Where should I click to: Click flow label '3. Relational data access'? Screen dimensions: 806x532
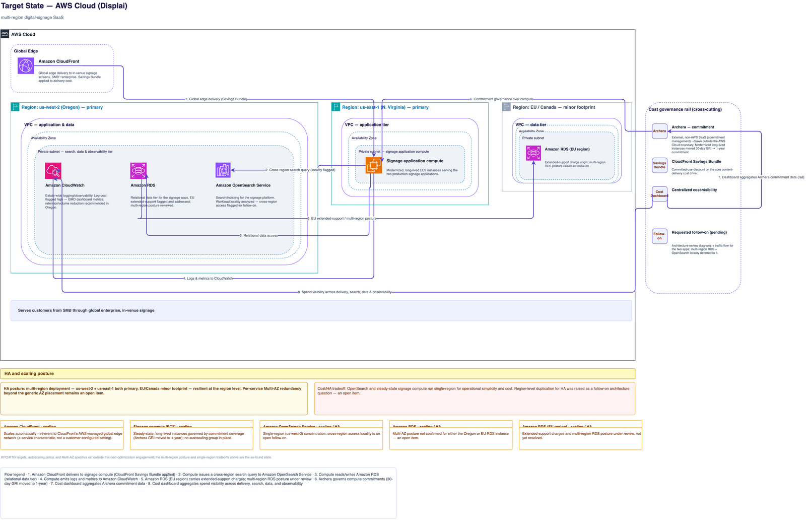(x=258, y=235)
